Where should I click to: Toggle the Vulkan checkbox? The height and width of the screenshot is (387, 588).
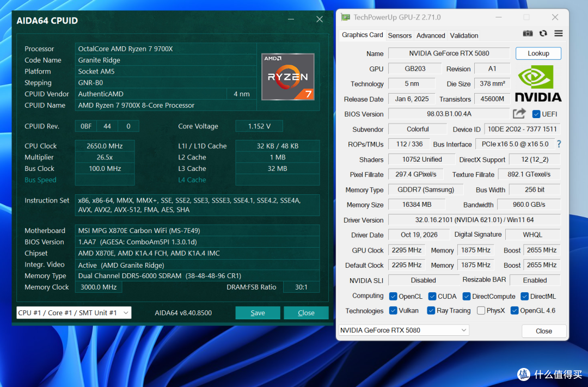pos(393,310)
